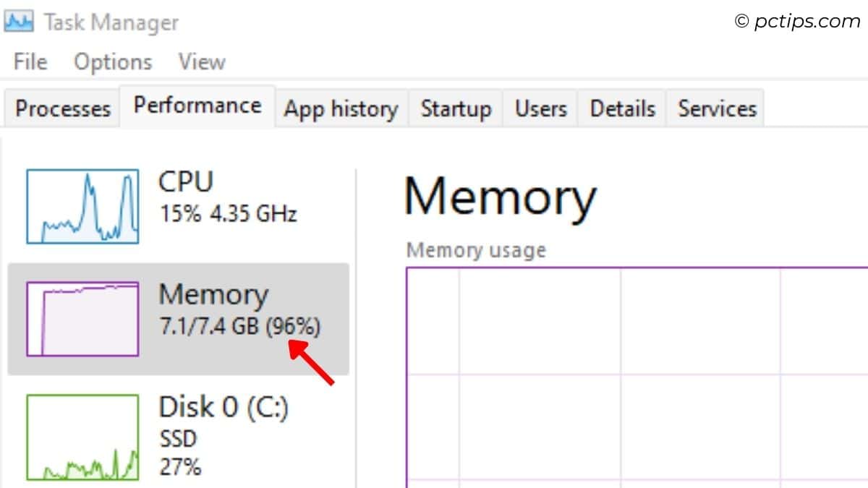Click the Memory heading text
Screen dimensions: 868x488
coord(501,197)
